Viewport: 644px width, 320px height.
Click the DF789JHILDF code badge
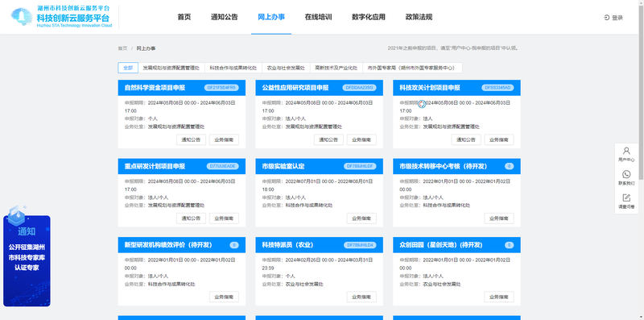pyautogui.click(x=360, y=166)
